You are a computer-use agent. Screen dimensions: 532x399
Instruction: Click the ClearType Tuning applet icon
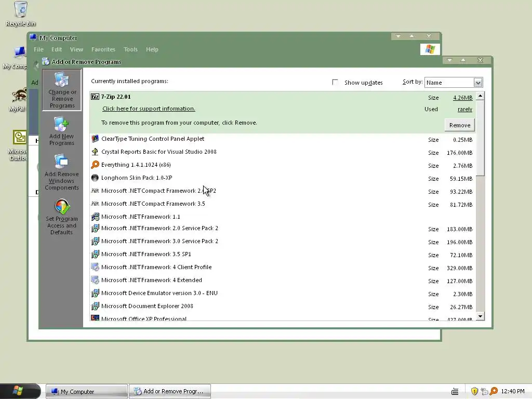click(x=95, y=139)
